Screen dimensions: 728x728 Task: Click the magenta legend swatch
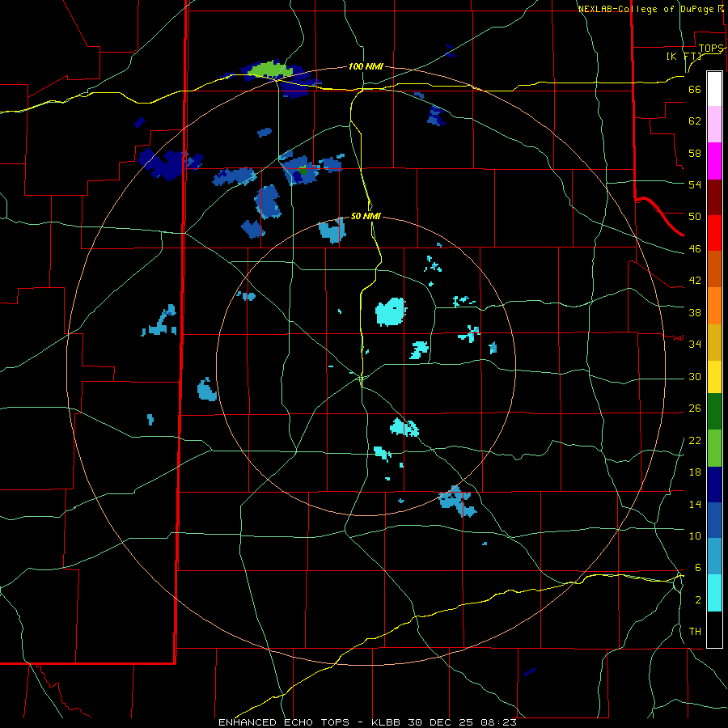point(714,161)
